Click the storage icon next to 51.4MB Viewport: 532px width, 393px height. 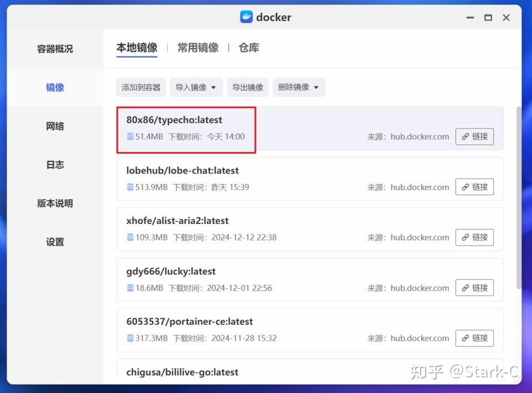[129, 136]
